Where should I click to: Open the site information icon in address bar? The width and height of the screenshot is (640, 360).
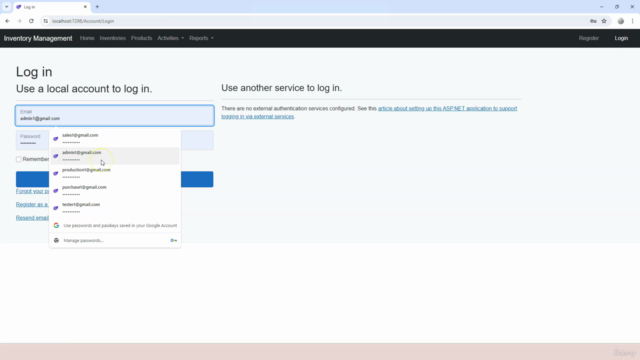pyautogui.click(x=45, y=21)
